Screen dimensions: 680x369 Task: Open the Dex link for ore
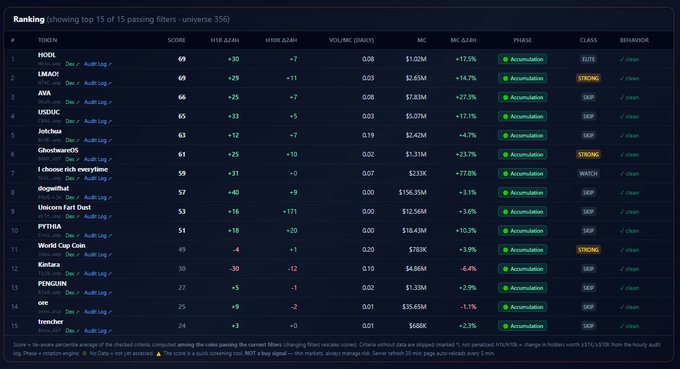[x=72, y=312]
